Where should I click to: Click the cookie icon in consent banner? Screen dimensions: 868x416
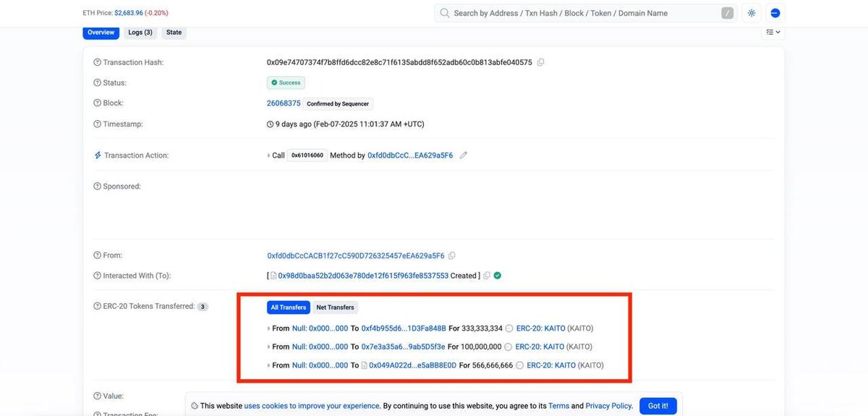point(195,406)
